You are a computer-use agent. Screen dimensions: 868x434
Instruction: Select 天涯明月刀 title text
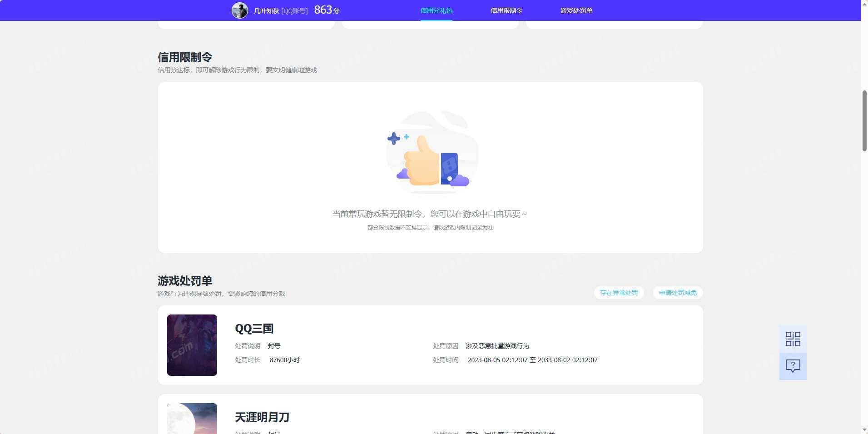coord(262,417)
